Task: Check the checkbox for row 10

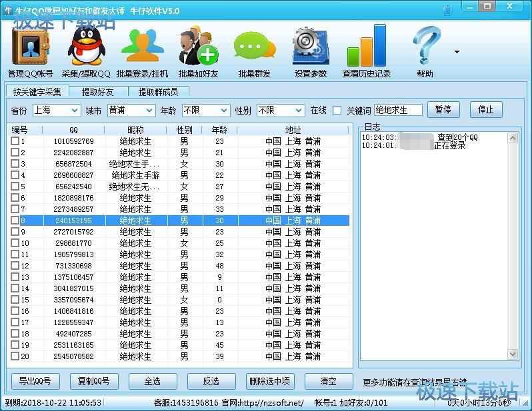Action: (15, 242)
